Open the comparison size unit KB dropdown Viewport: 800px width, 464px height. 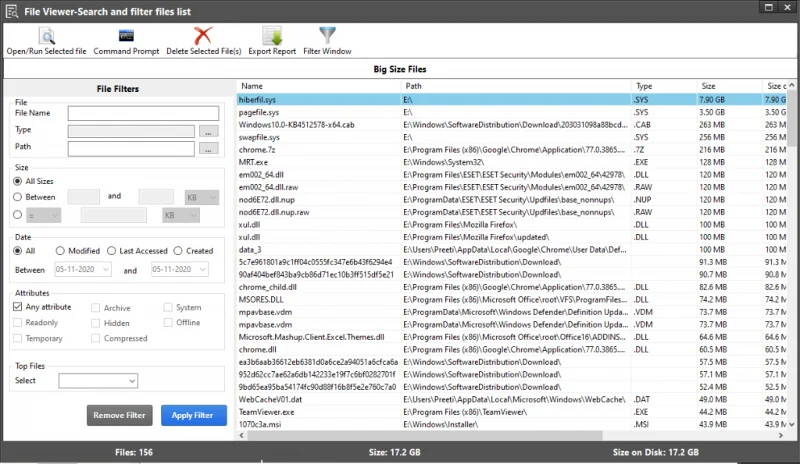tap(181, 215)
